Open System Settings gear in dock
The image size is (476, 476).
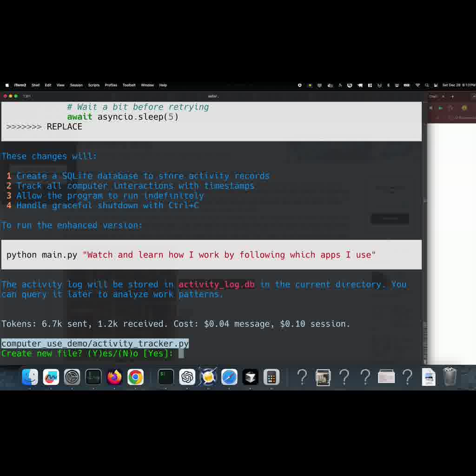tap(72, 377)
